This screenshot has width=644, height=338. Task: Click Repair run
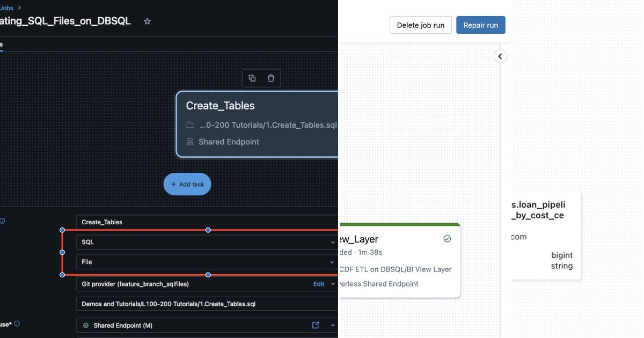tap(480, 25)
